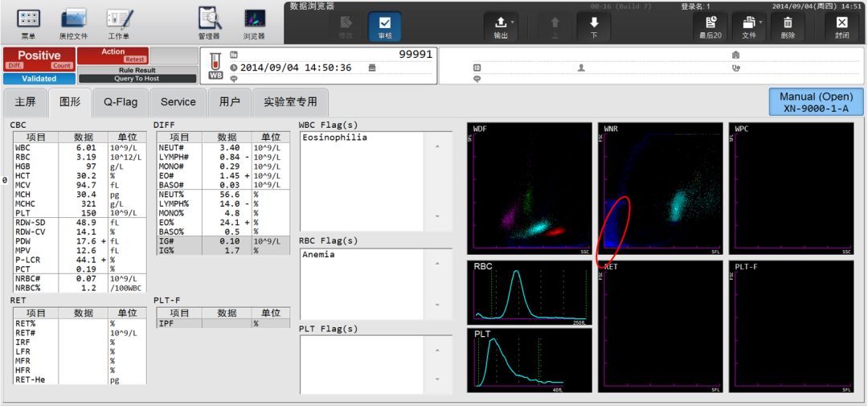Click the 关闭 close icon in toolbar

pos(841,27)
